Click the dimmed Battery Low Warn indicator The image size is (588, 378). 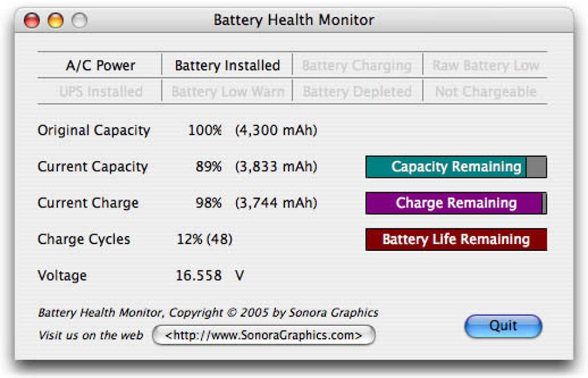227,92
